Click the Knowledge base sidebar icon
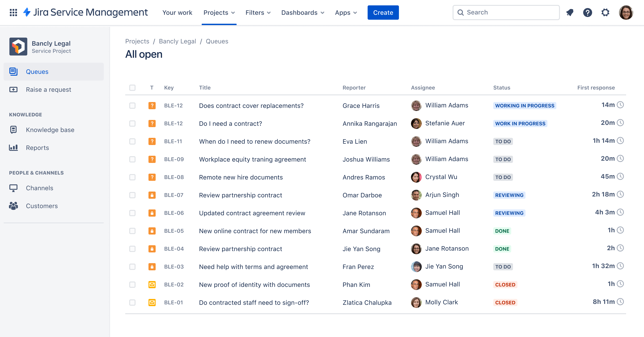The height and width of the screenshot is (337, 644). 13,130
